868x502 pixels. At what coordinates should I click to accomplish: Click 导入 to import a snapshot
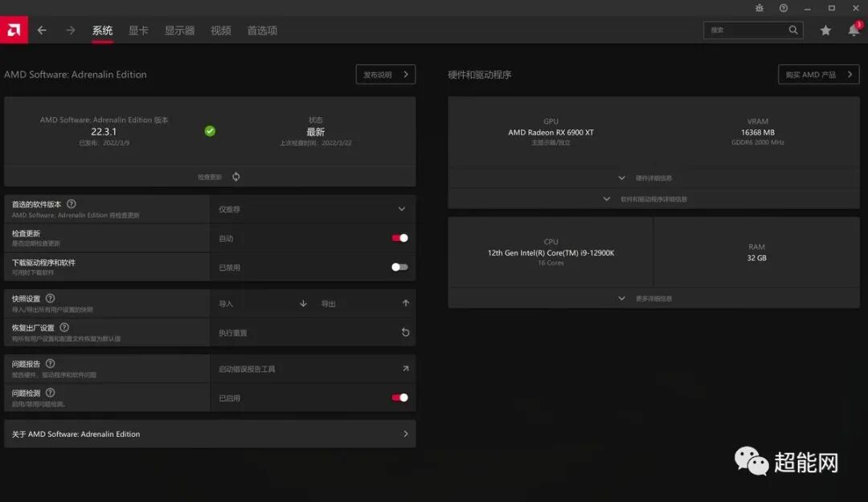coord(226,304)
